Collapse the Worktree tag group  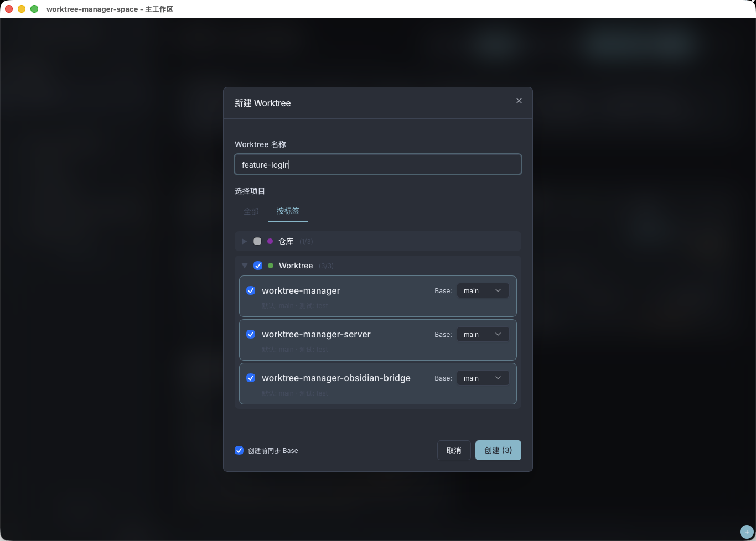coord(245,266)
